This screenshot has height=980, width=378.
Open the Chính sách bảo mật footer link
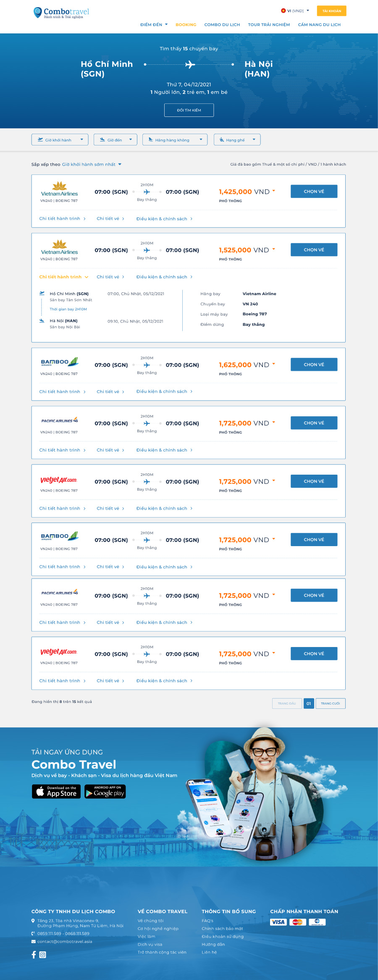tap(222, 929)
